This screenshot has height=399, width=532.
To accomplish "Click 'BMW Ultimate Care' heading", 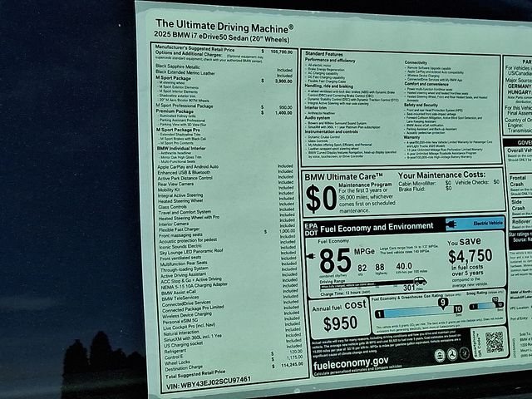I will tap(343, 177).
